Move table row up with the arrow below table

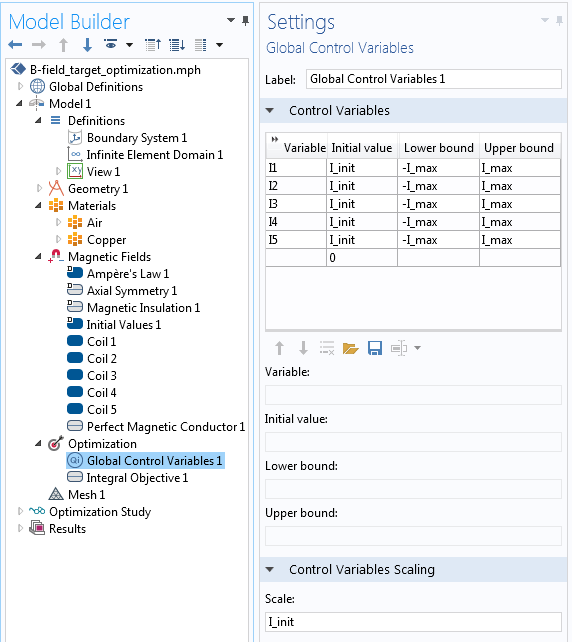coord(280,348)
